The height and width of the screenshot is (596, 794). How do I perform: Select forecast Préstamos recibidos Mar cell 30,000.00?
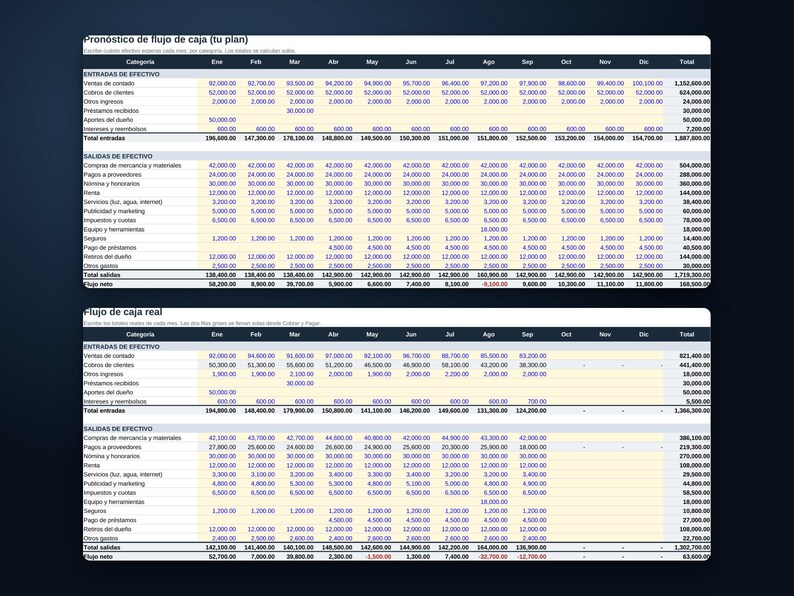(x=300, y=111)
